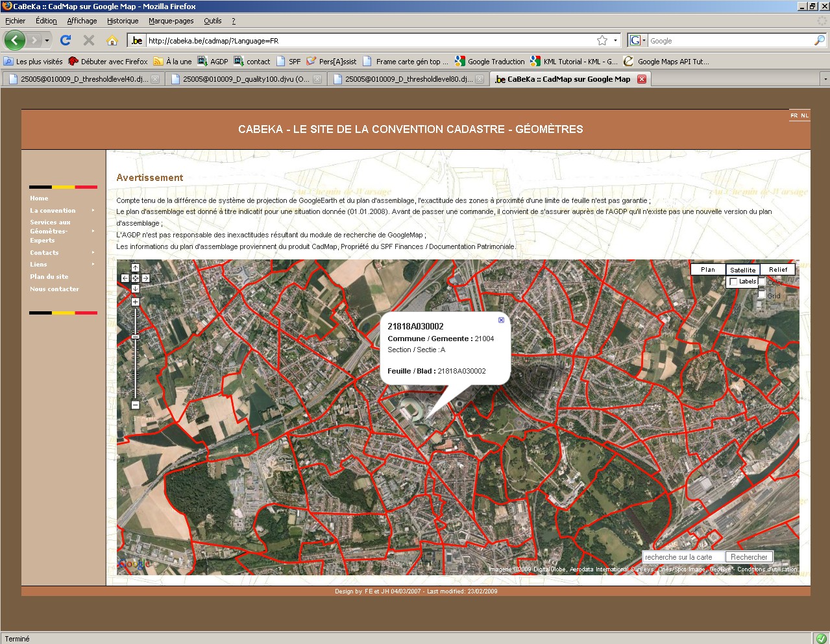Click the map re-center icon
The height and width of the screenshot is (644, 830).
(135, 278)
